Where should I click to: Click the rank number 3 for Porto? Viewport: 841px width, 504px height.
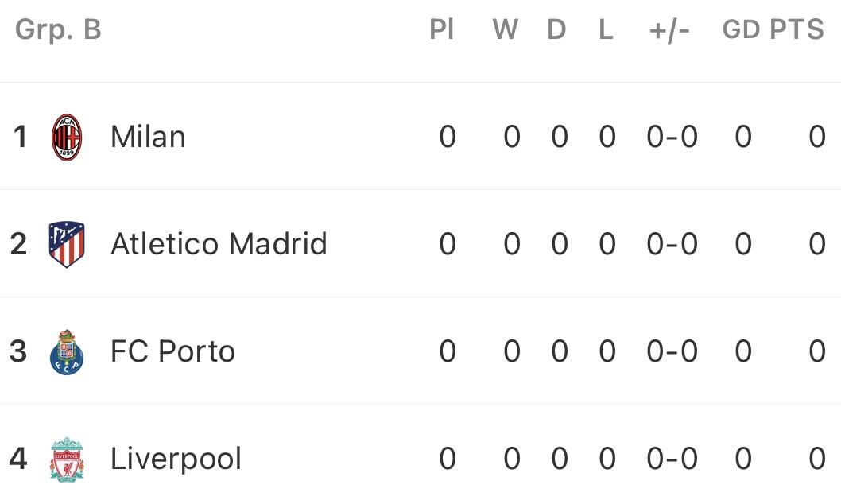click(18, 351)
